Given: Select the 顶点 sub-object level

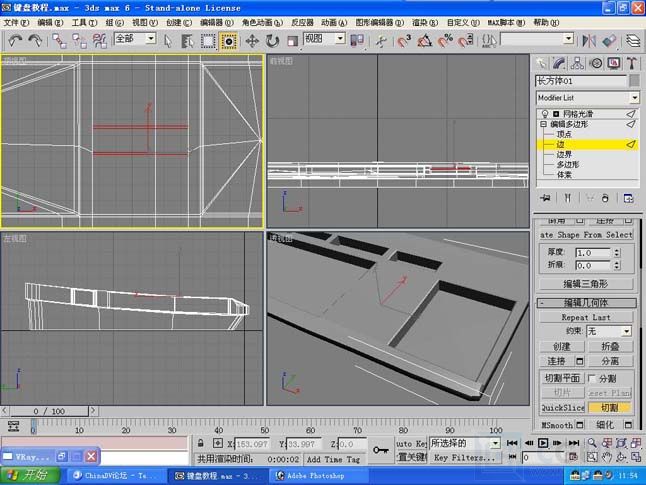Looking at the screenshot, I should point(564,134).
